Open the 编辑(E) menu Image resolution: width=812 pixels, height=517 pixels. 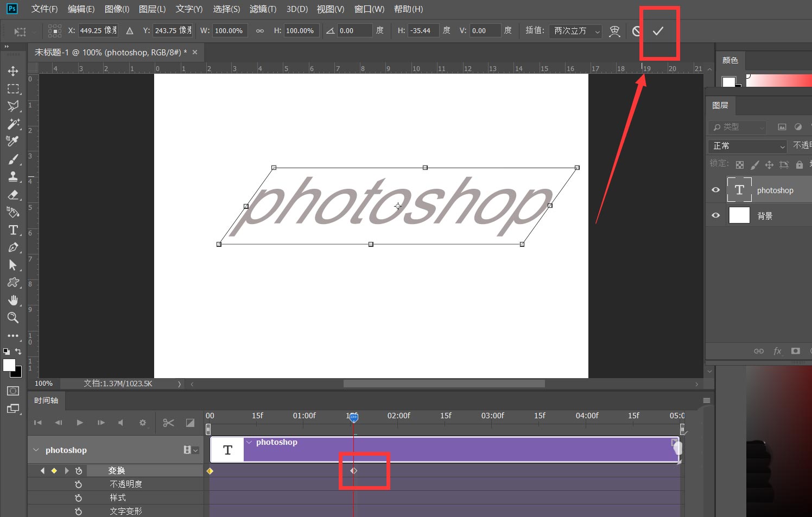coord(81,9)
